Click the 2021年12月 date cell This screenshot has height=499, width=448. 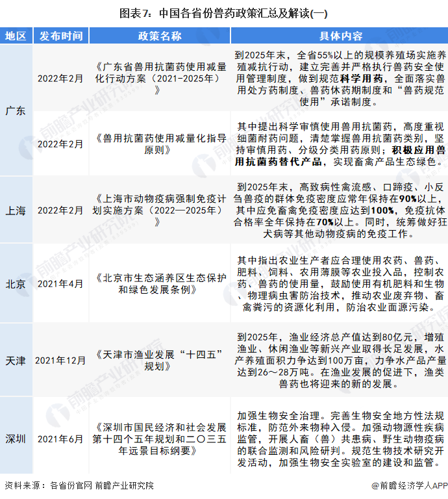(x=60, y=360)
